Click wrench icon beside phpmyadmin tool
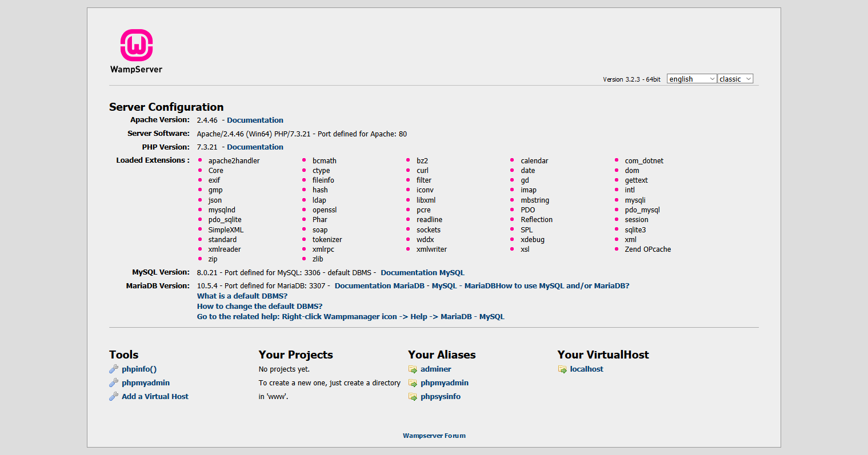Viewport: 868px width, 455px height. tap(114, 383)
